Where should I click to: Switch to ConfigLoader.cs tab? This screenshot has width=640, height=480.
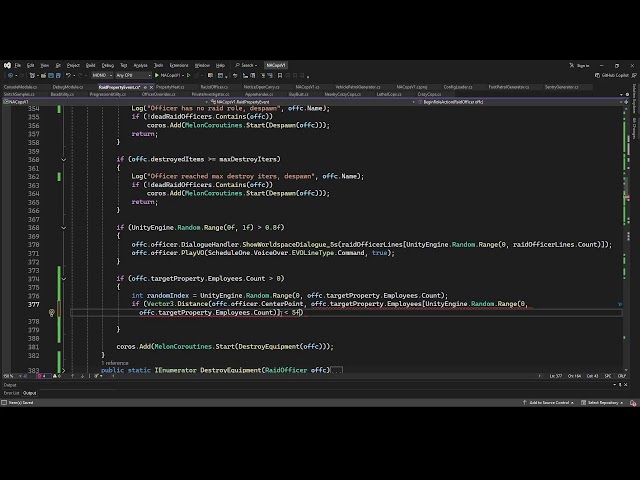click(458, 87)
